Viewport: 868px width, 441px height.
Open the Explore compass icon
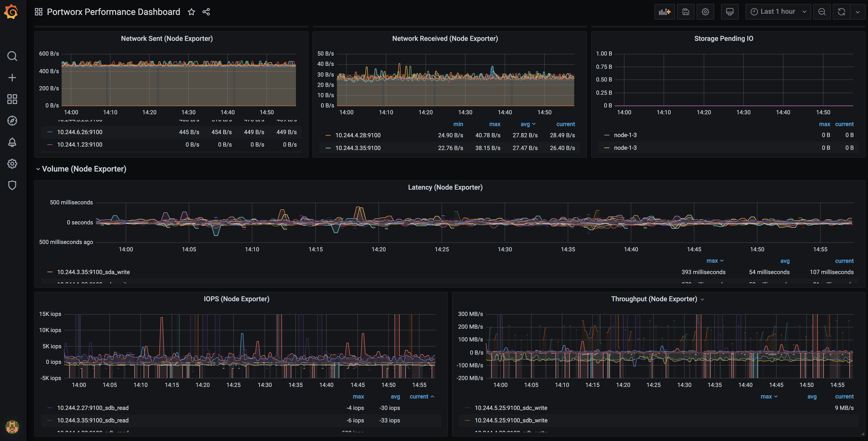click(12, 121)
